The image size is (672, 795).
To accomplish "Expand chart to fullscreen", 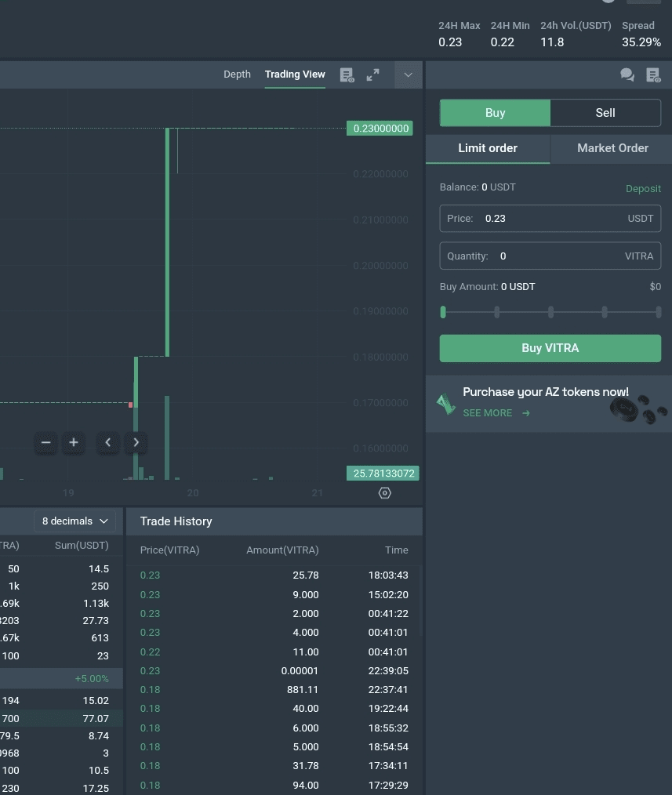I will point(372,75).
